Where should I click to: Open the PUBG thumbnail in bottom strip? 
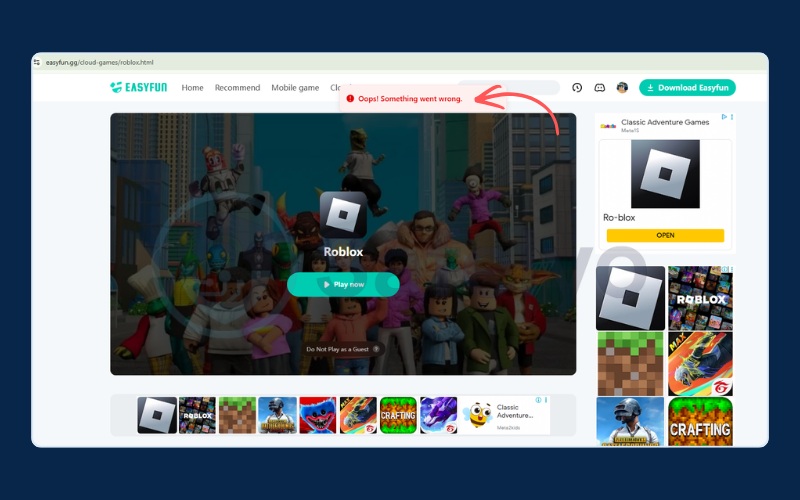coord(277,415)
